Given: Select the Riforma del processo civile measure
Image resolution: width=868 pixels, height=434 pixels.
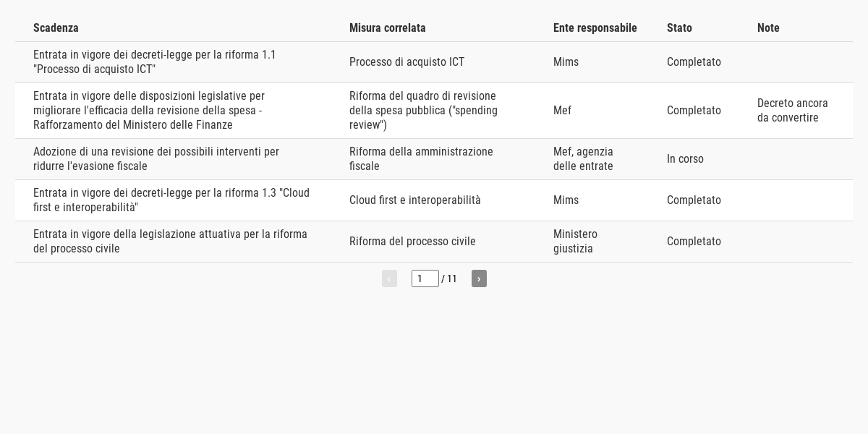Looking at the screenshot, I should [412, 242].
